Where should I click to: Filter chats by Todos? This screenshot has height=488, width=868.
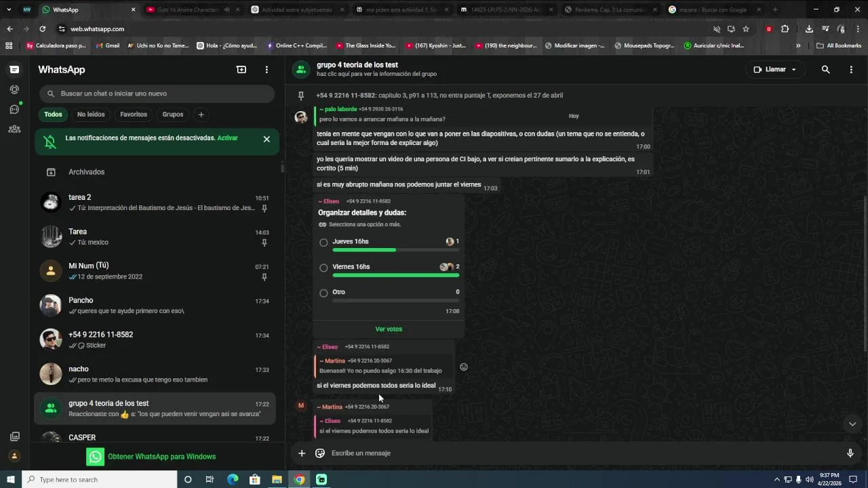click(53, 115)
